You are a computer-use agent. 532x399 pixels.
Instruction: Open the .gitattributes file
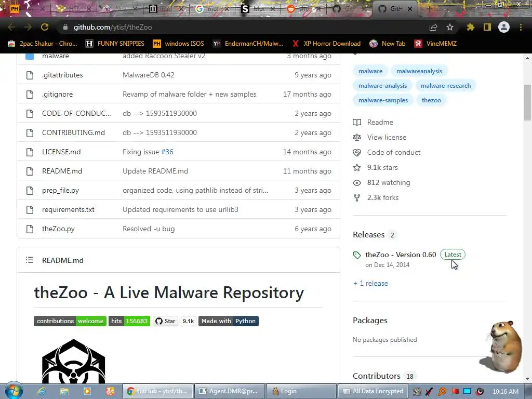(x=62, y=75)
